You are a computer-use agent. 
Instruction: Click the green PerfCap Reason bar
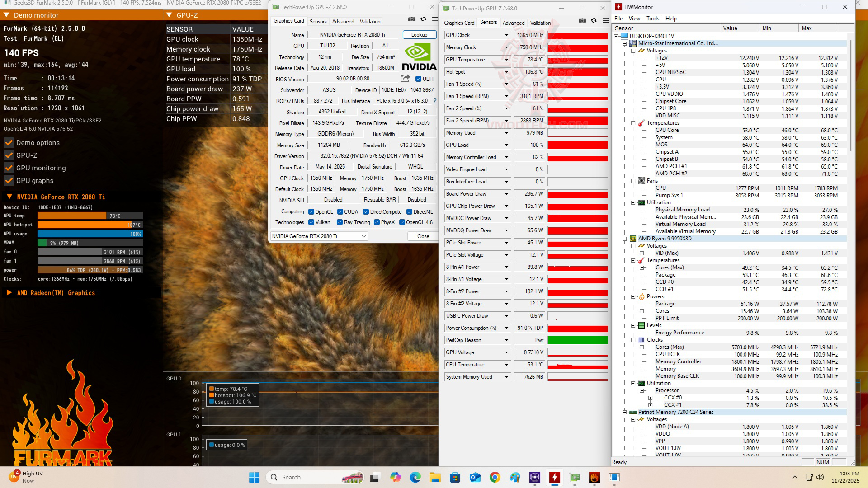(x=577, y=340)
